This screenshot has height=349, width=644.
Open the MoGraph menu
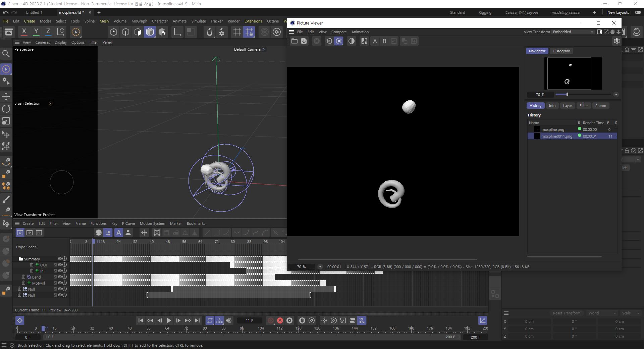click(x=139, y=21)
